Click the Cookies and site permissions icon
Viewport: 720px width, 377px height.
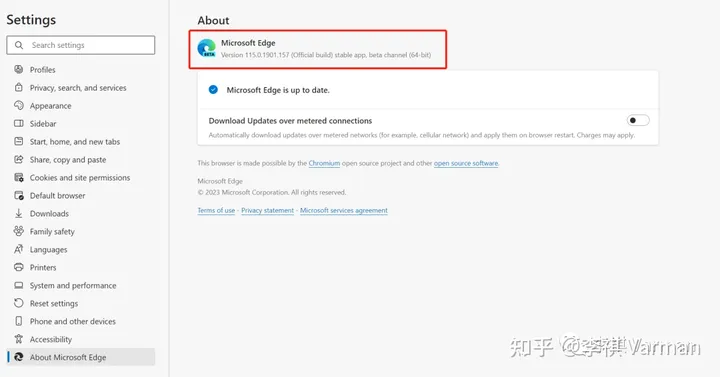pos(19,177)
